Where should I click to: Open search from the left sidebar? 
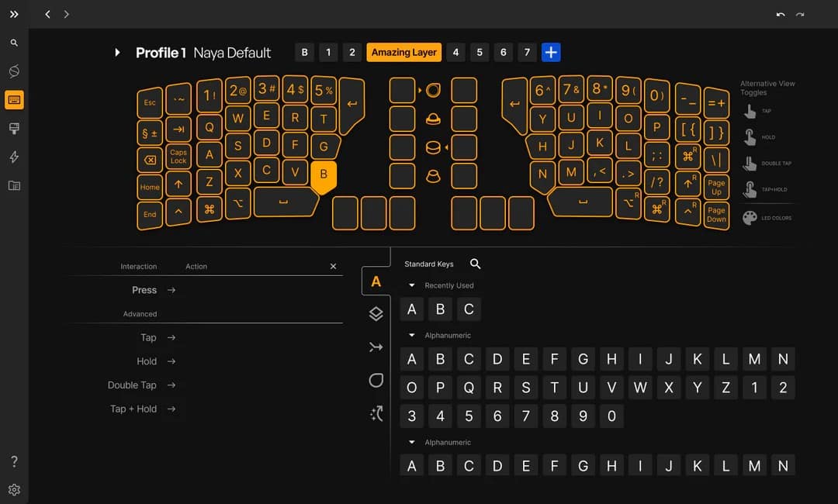14,42
